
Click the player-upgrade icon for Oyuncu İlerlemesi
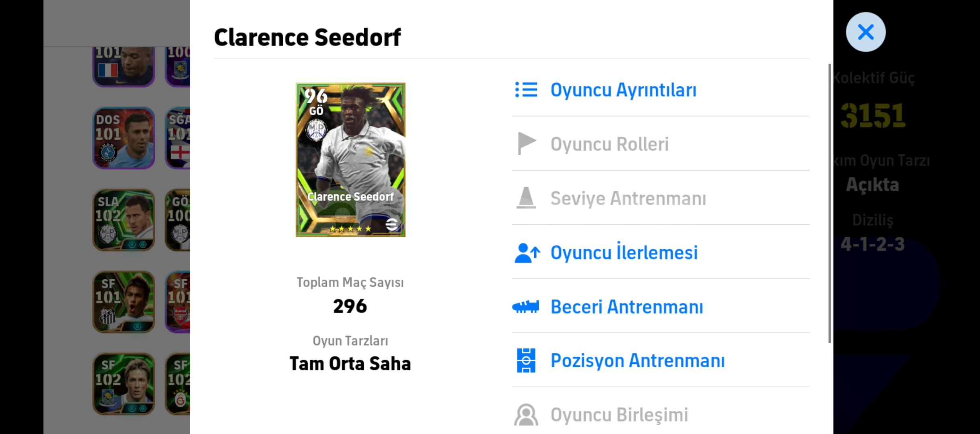tap(527, 253)
